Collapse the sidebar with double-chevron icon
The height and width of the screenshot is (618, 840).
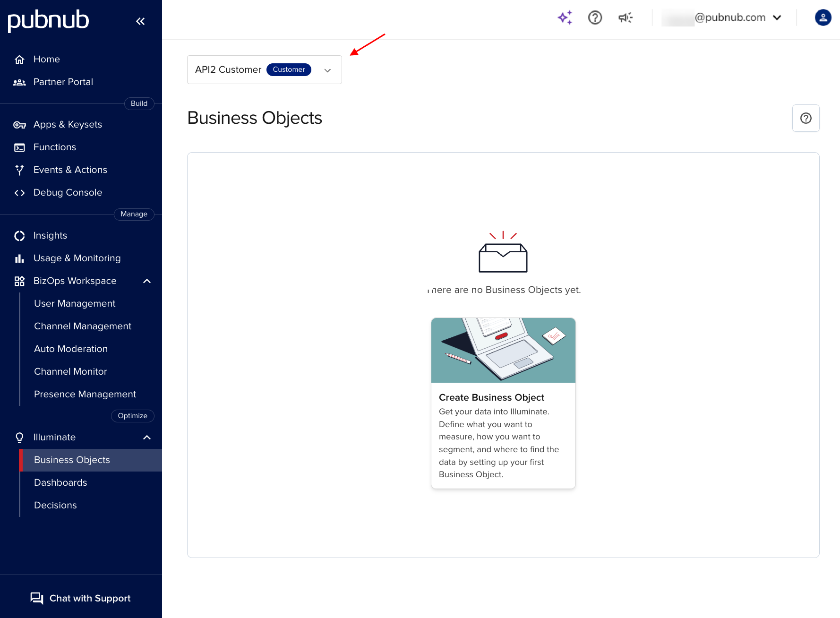point(140,21)
